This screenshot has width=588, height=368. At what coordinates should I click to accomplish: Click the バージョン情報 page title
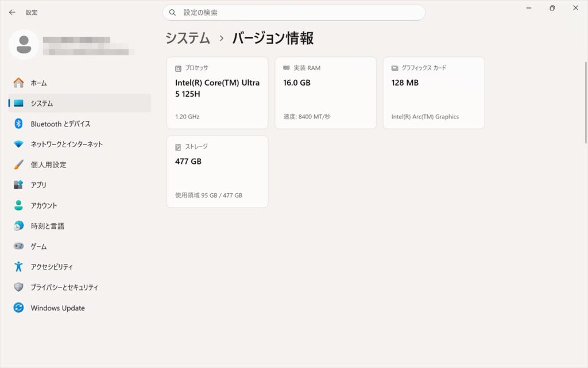pyautogui.click(x=273, y=38)
